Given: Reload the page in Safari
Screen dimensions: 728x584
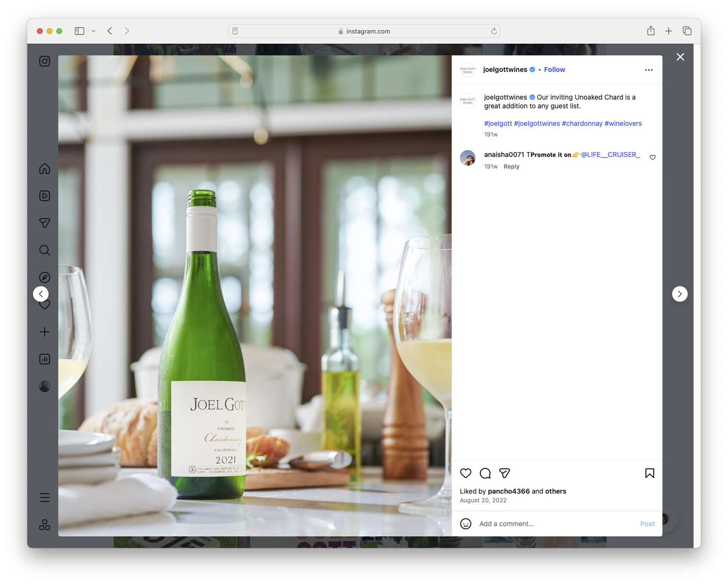Looking at the screenshot, I should click(x=494, y=31).
